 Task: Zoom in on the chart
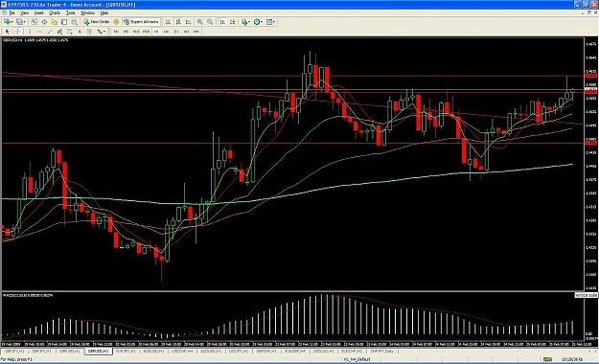point(199,22)
